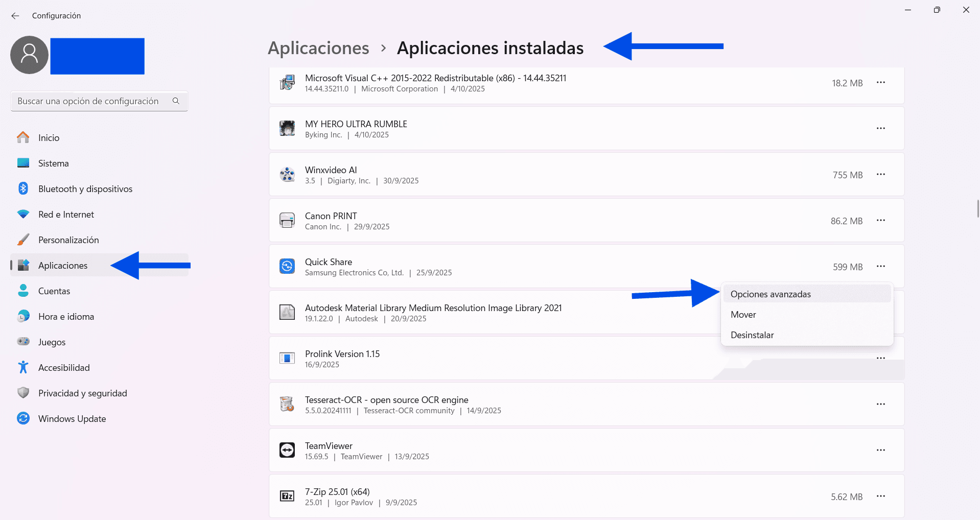Minimize the Configuración window
Screen dimensions: 980x520
coord(908,10)
